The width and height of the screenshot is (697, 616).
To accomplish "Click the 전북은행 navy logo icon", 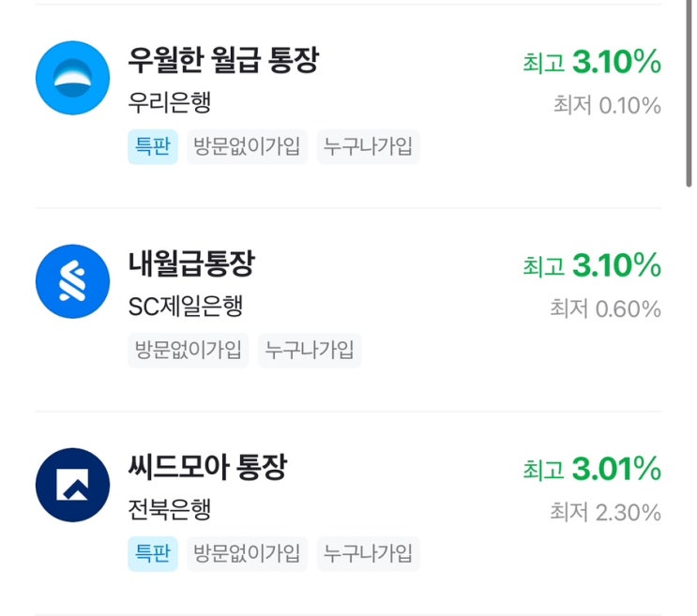I will tap(72, 485).
